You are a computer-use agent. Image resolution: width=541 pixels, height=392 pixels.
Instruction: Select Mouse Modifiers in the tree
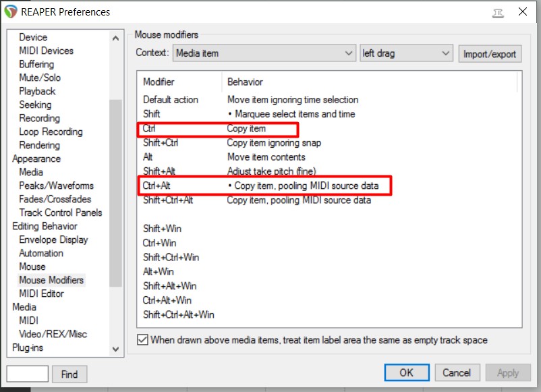pos(51,280)
